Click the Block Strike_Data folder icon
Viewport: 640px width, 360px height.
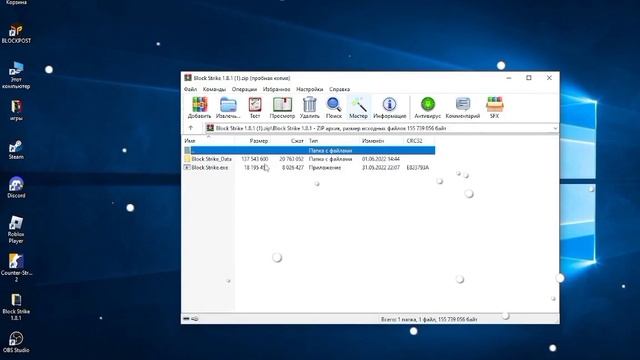187,159
